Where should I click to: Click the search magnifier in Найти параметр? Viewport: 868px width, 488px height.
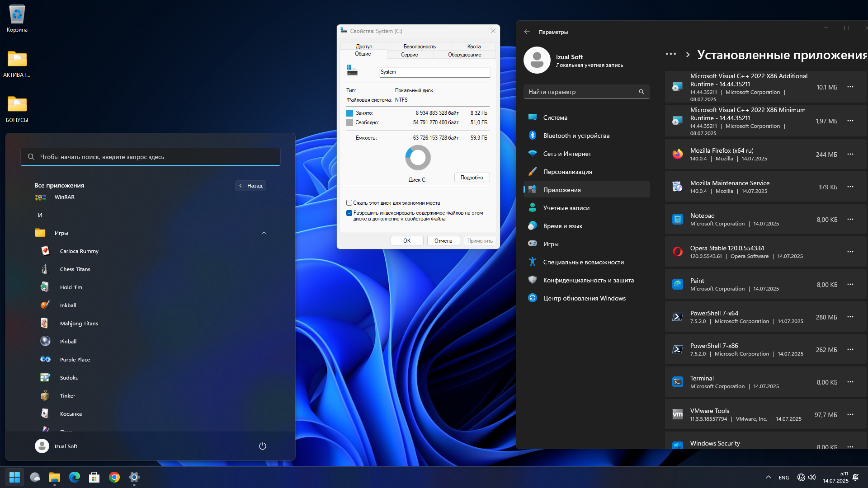(x=641, y=92)
